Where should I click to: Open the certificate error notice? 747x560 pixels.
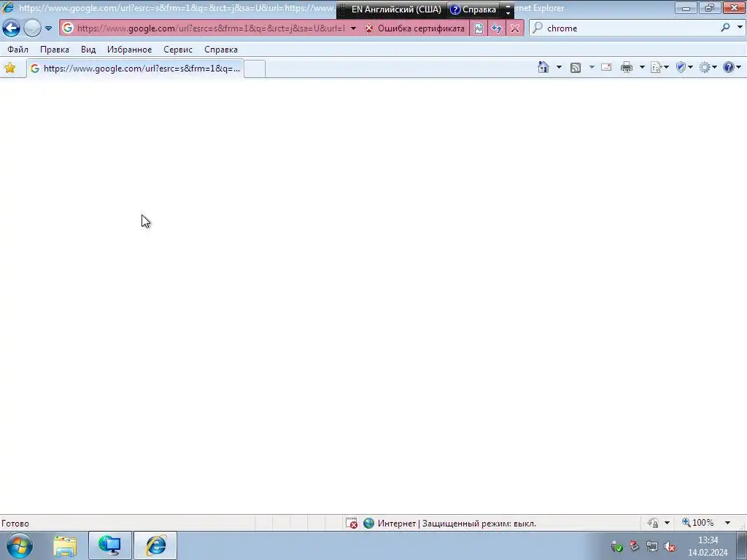coord(414,28)
